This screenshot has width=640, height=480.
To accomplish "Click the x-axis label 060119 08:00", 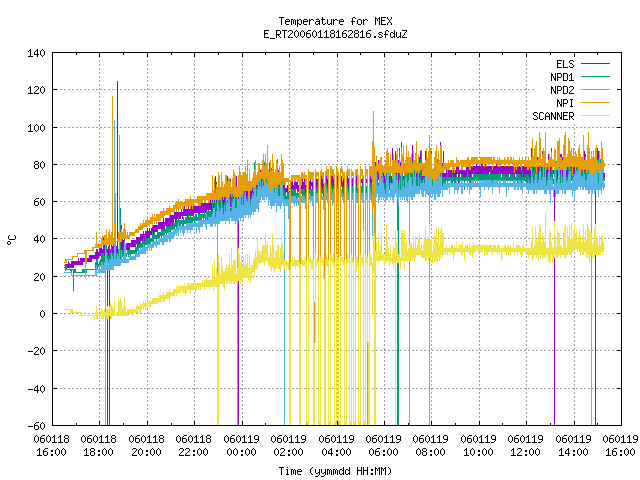I will tap(431, 446).
